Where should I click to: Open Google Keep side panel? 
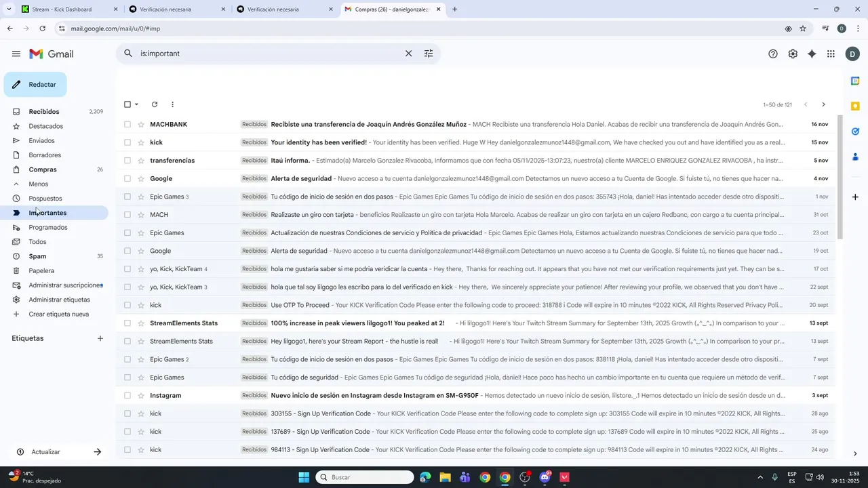click(855, 106)
